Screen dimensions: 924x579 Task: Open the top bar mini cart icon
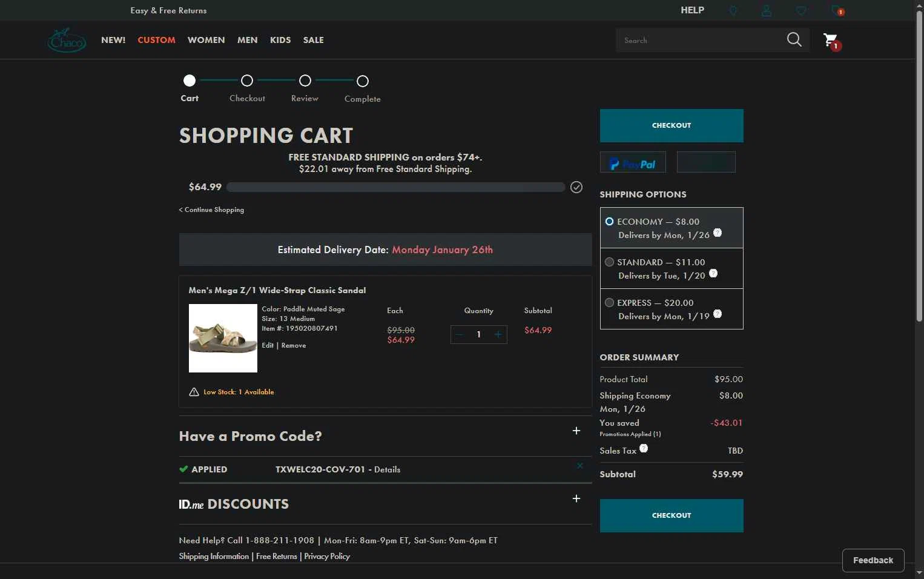837,10
